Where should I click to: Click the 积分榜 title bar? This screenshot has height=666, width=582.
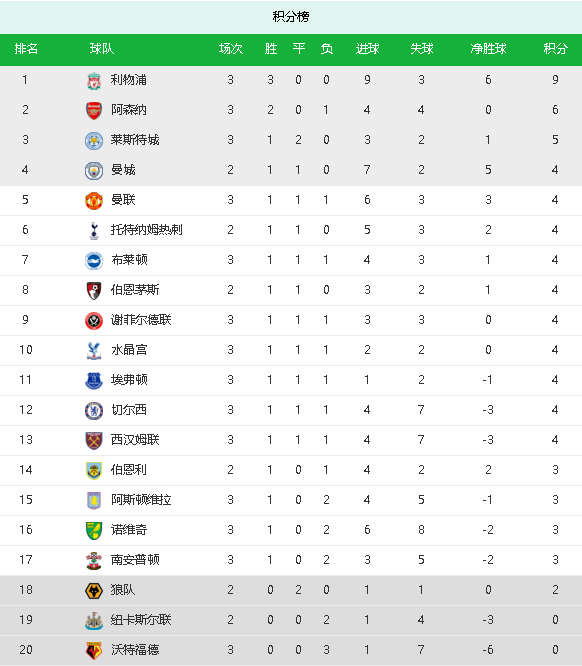[x=291, y=17]
